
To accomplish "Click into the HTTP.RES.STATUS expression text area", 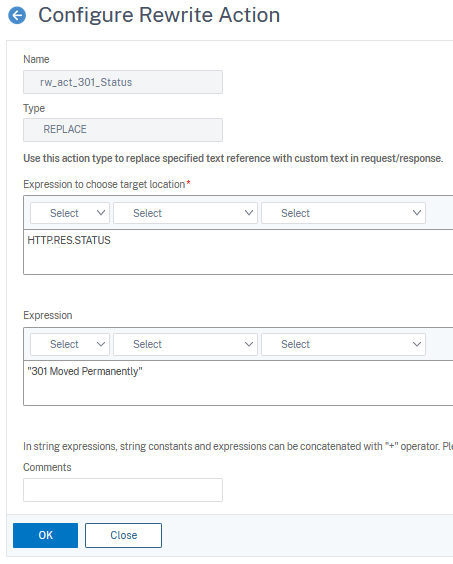I will coord(238,252).
